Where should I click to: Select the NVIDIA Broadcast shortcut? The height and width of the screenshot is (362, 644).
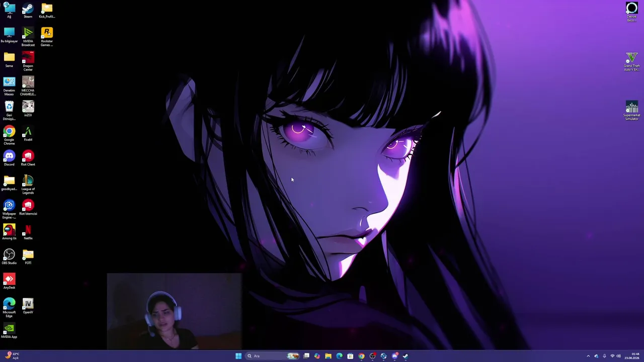click(x=28, y=37)
